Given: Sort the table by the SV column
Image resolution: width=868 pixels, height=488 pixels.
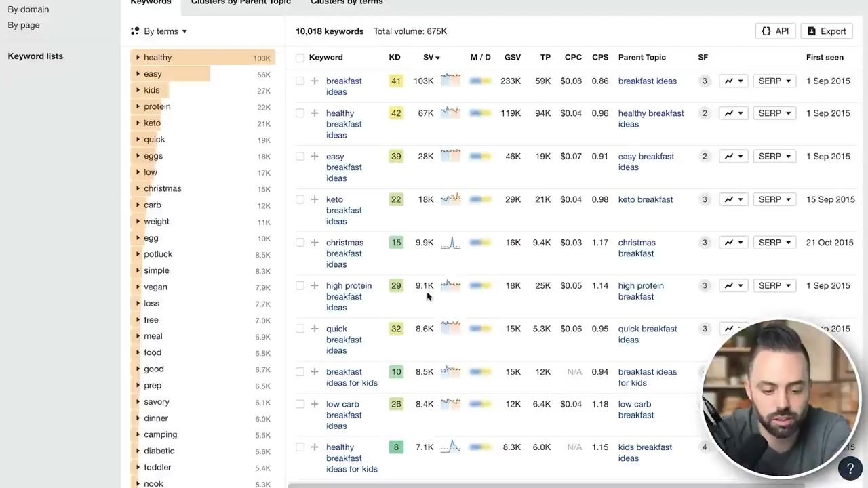Looking at the screenshot, I should click(431, 58).
